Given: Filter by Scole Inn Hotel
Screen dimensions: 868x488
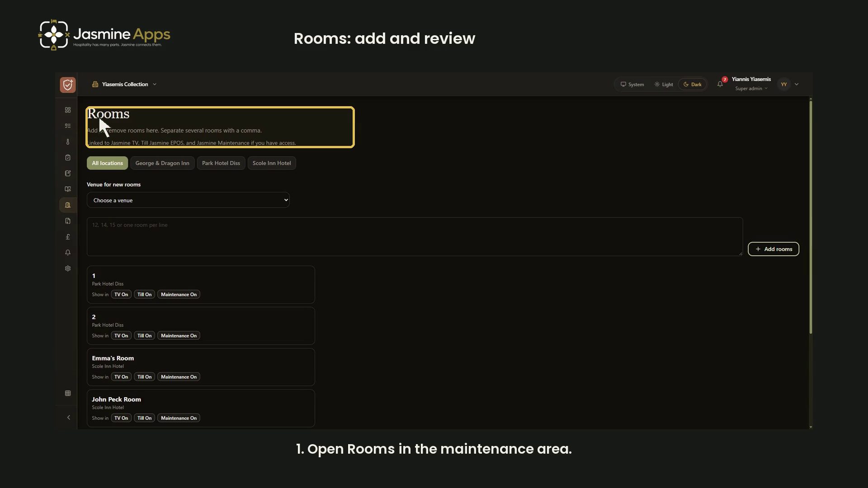Looking at the screenshot, I should point(272,163).
